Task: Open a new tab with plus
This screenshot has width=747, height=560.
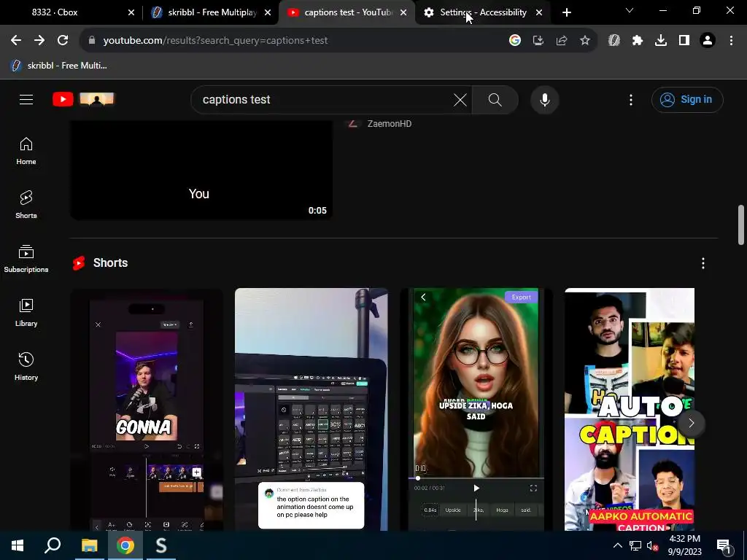Action: click(x=566, y=12)
